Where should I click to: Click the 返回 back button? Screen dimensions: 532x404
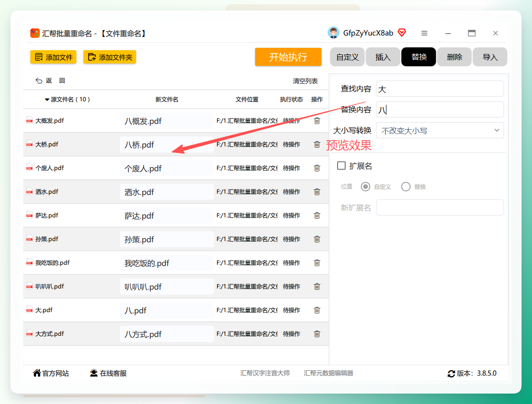click(50, 81)
